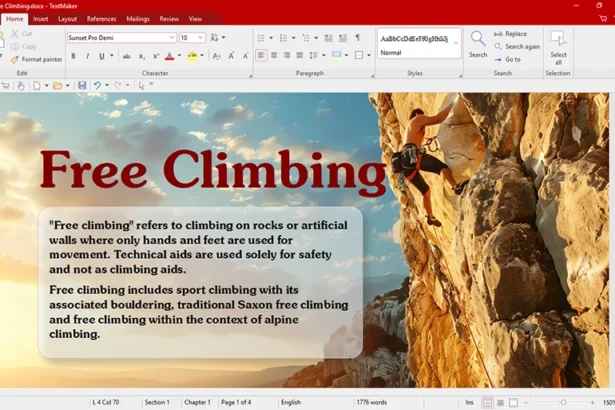615x410 pixels.
Task: Toggle subscript formatting
Action: click(142, 56)
